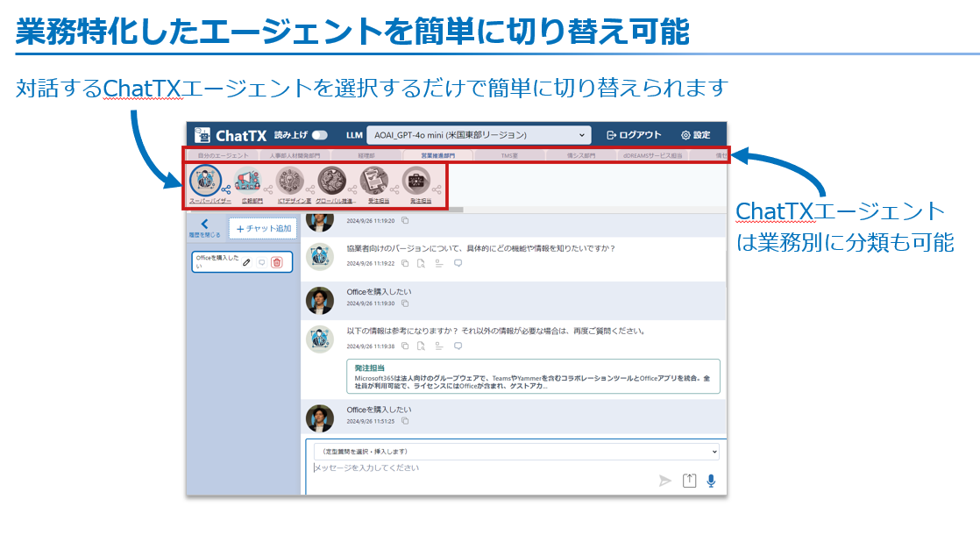The width and height of the screenshot is (980, 535).
Task: Pick the ICTデザイン室 lightbulb agent icon
Action: [x=290, y=181]
